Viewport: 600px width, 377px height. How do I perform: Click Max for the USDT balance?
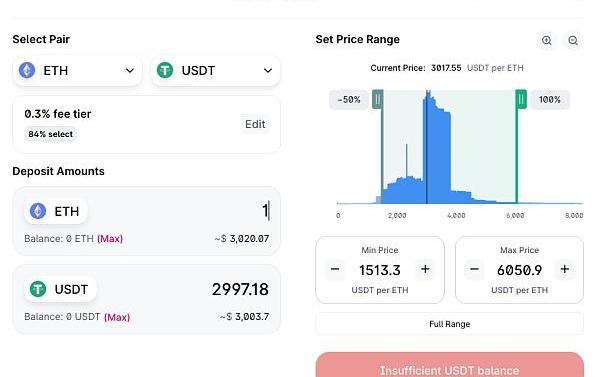117,317
